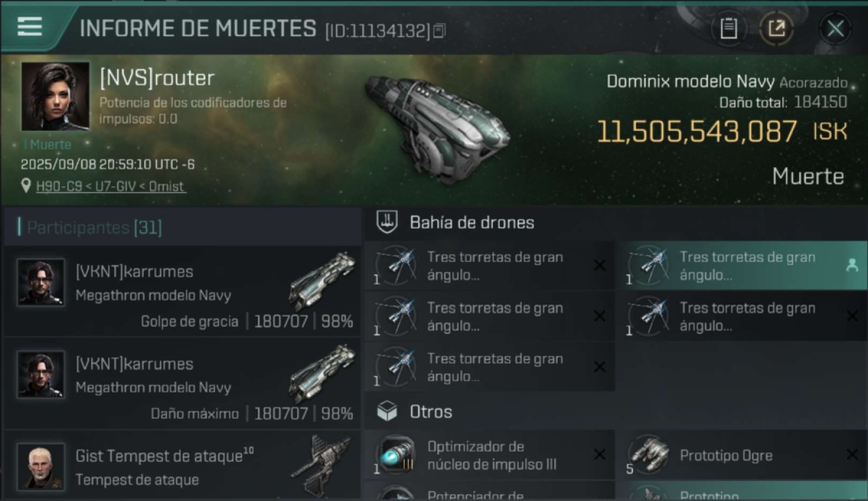Image resolution: width=868 pixels, height=501 pixels.
Task: Share the kill report externally
Action: tap(777, 29)
